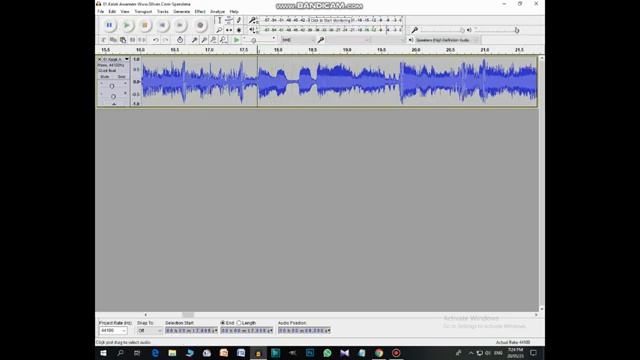Viewport: 640px width, 360px height.
Task: Click the Sync-Lock tracks icon
Action: point(180,40)
